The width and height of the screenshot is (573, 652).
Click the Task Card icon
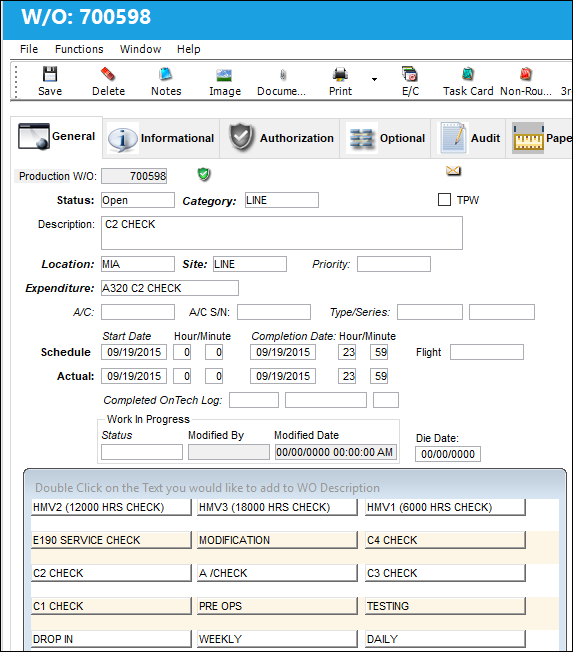[468, 74]
